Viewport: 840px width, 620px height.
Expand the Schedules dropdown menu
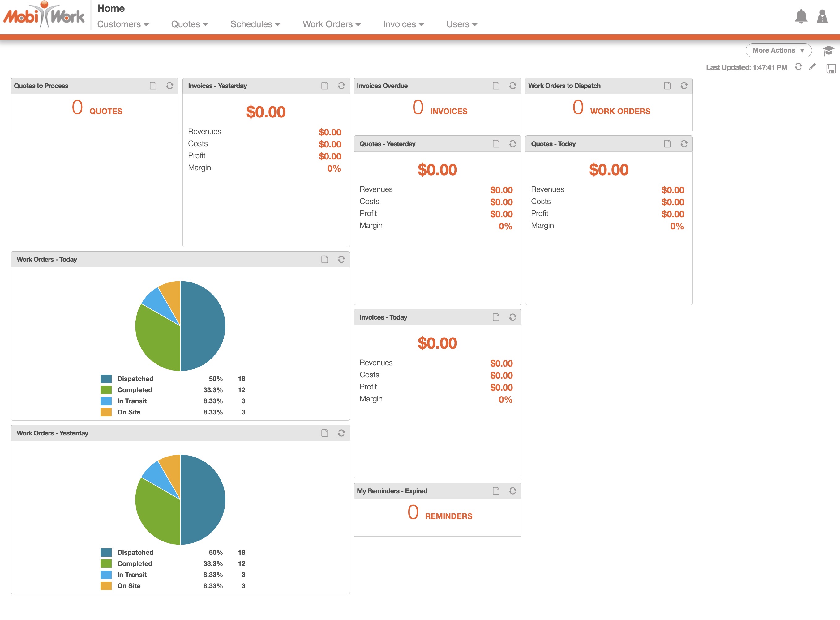tap(255, 24)
